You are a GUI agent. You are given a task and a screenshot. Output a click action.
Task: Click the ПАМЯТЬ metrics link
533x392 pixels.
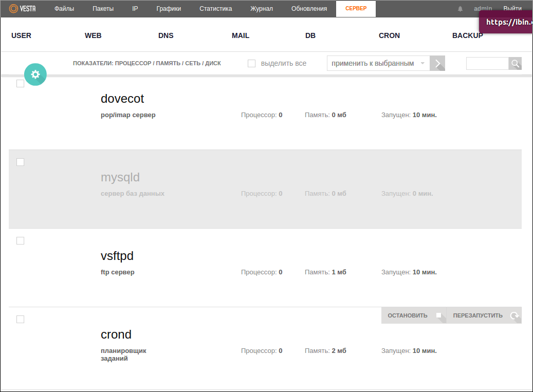[168, 64]
